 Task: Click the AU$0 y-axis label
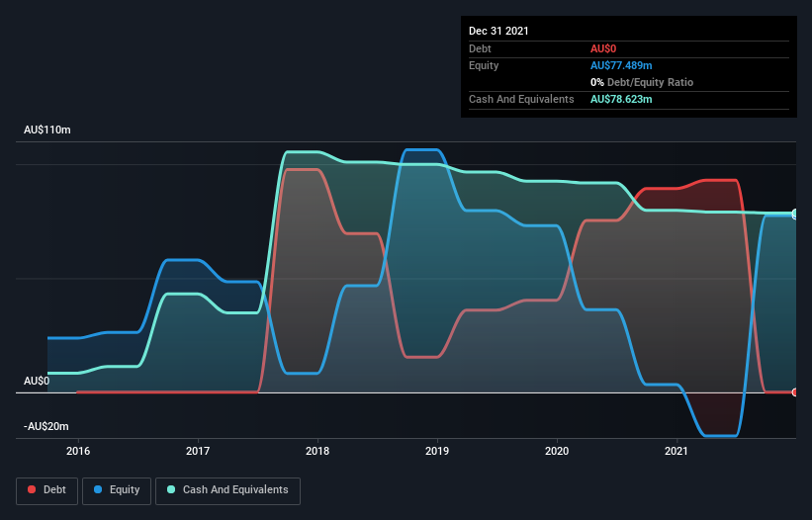tap(37, 381)
